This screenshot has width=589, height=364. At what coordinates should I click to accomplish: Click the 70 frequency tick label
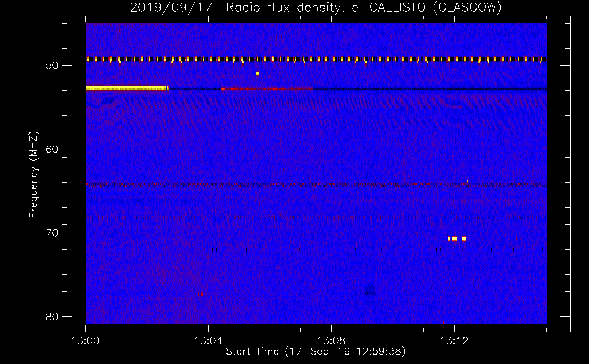[52, 233]
